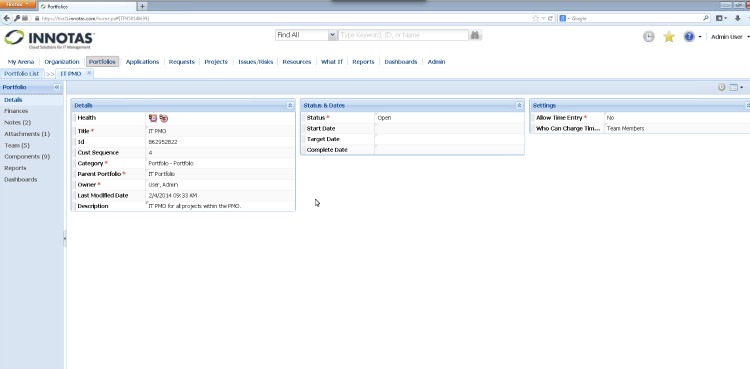Click the Firefox menu button
This screenshot has height=369, width=750.
[x=18, y=4]
